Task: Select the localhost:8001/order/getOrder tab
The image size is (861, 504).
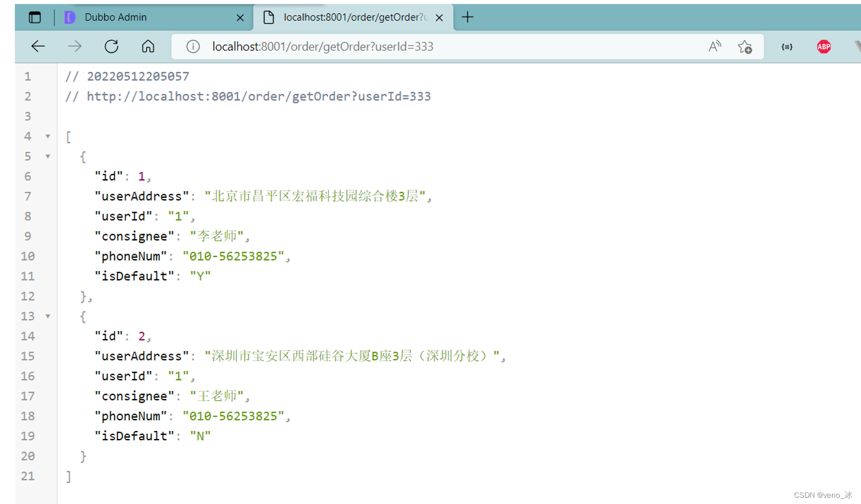Action: pyautogui.click(x=353, y=17)
